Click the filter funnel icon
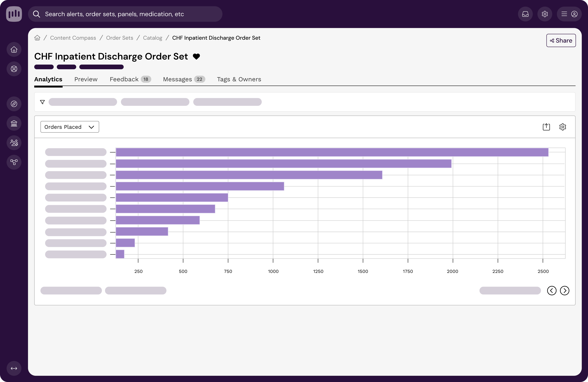This screenshot has height=382, width=588. 42,102
